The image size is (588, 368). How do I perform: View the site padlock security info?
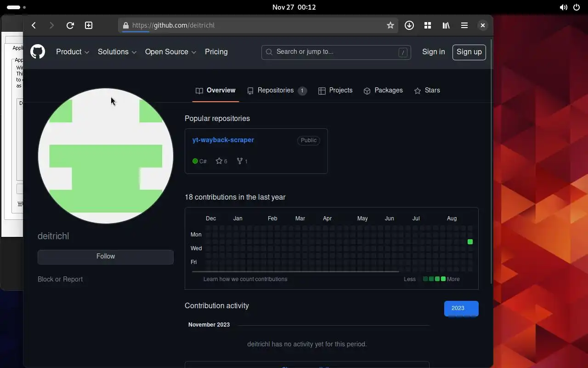pos(126,25)
